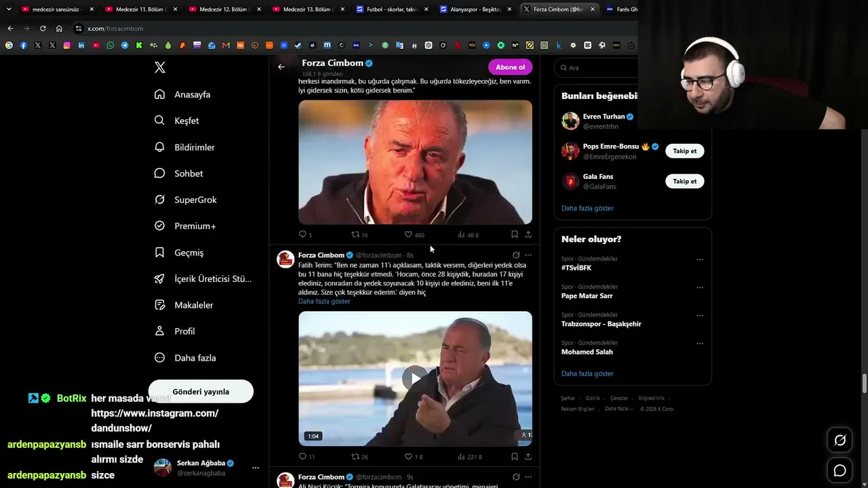
Task: Open Grok actions on Fatih Terim tweet
Action: pos(516,255)
